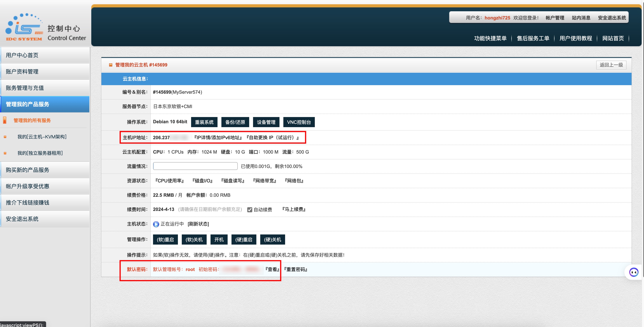
Task: Click bullet icon beside 我的[独立服务器租用]
Action: point(5,153)
